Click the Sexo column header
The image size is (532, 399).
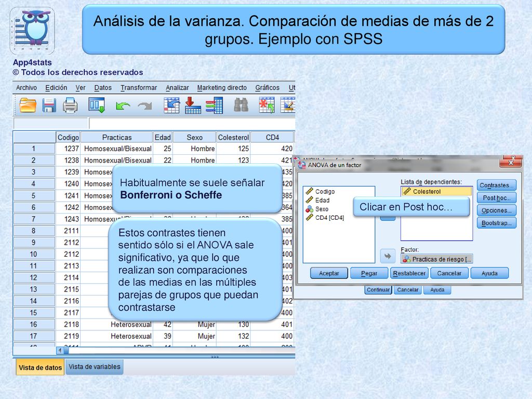point(194,137)
